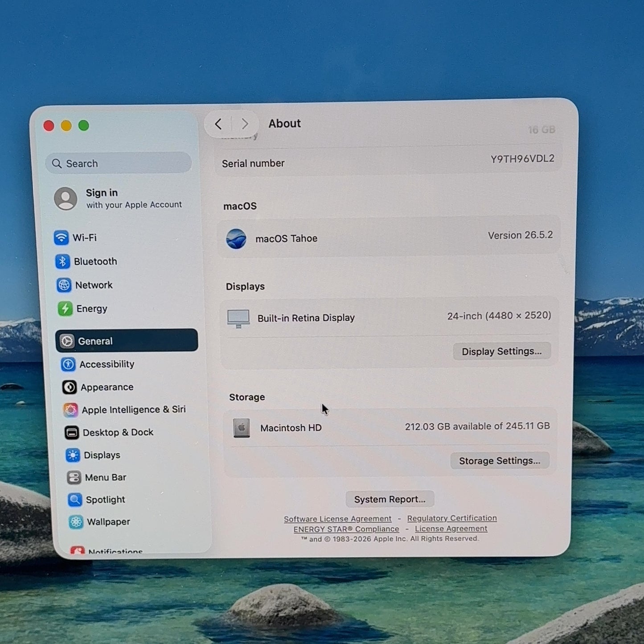This screenshot has width=644, height=644.
Task: Select the Appearance sidebar label
Action: click(x=107, y=387)
